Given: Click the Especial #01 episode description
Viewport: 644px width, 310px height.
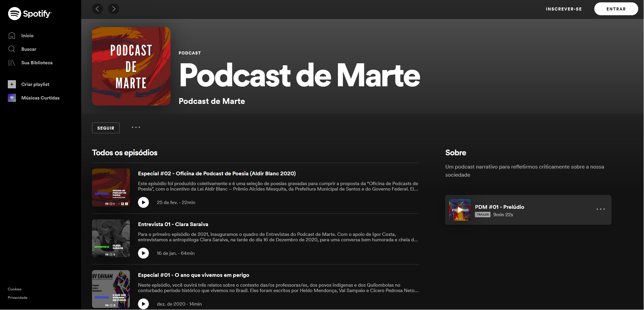Looking at the screenshot, I should click(x=278, y=288).
